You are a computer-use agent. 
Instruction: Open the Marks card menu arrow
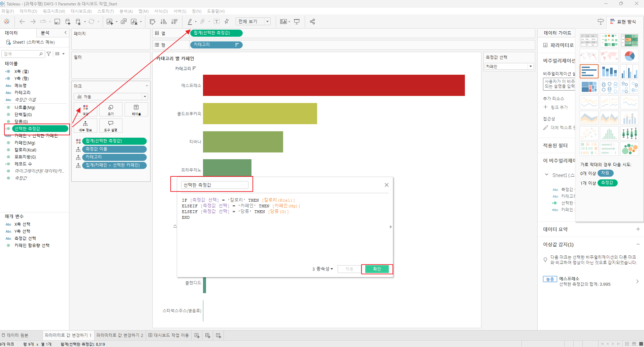pos(147,86)
